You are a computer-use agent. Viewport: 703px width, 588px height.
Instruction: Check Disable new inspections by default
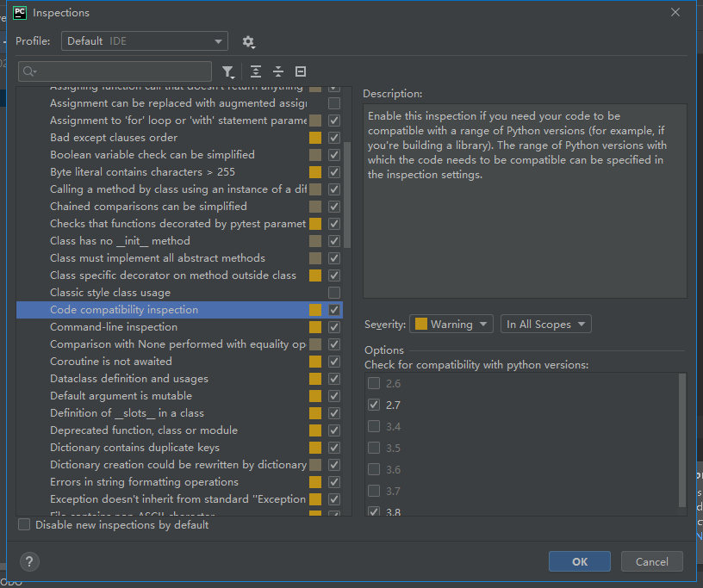23,523
